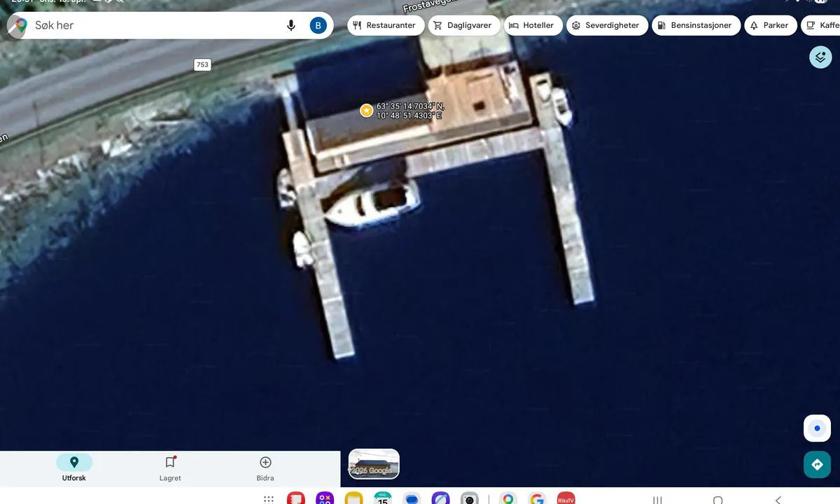The height and width of the screenshot is (504, 840).
Task: Switch to the Lagret tab
Action: click(170, 468)
